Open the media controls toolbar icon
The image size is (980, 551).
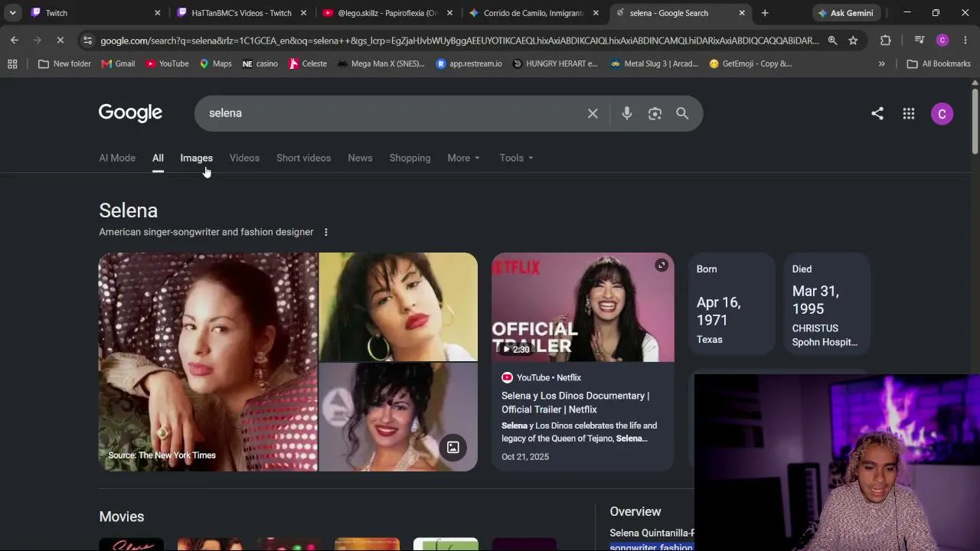coord(920,41)
